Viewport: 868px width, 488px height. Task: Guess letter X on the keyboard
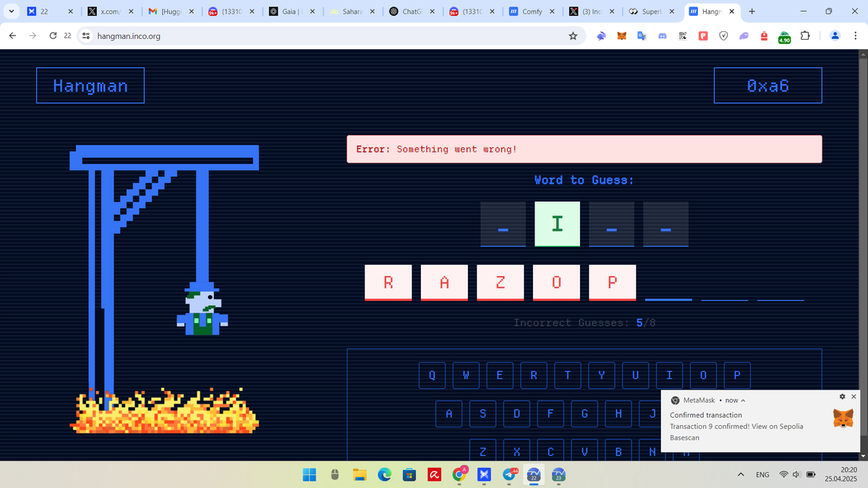coord(516,451)
